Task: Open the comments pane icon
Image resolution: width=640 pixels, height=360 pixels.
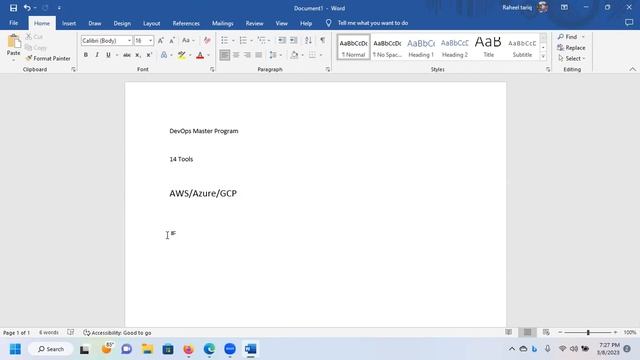Action: click(x=629, y=23)
